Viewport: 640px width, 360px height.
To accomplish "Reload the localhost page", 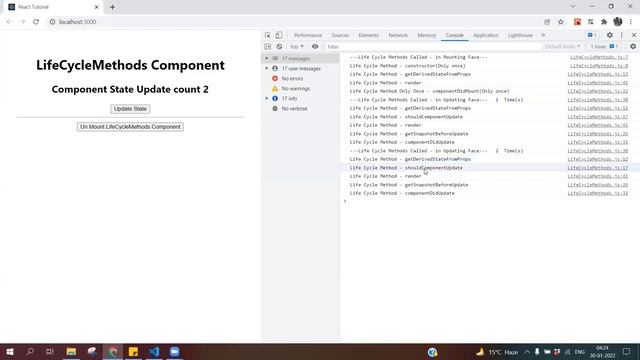I will coord(36,22).
